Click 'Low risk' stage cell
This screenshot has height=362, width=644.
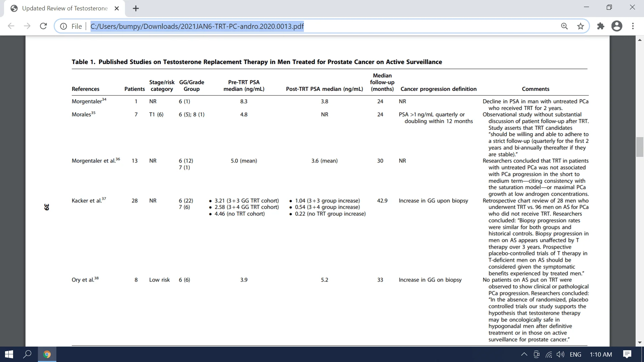[x=159, y=280]
